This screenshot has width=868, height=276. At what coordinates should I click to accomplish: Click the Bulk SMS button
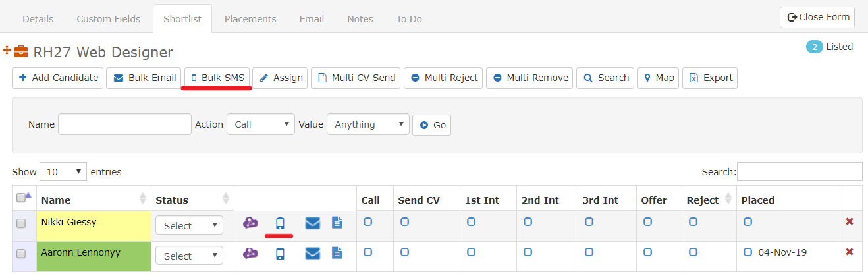point(217,78)
